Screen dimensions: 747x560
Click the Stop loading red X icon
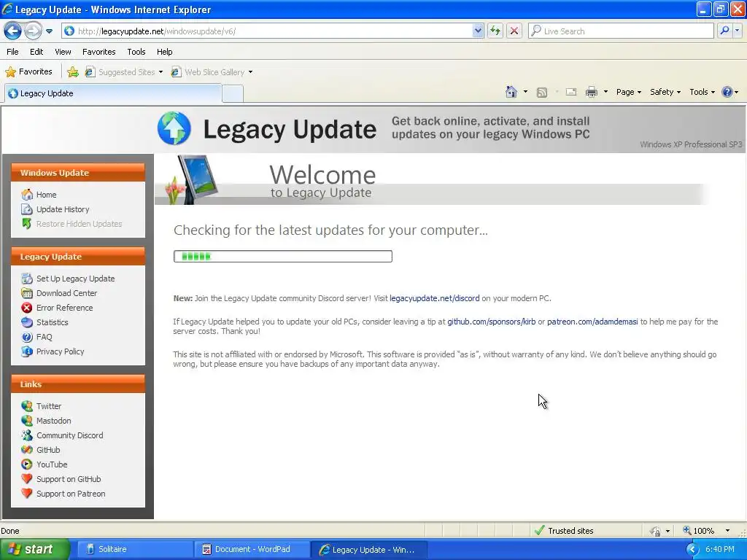pyautogui.click(x=514, y=31)
